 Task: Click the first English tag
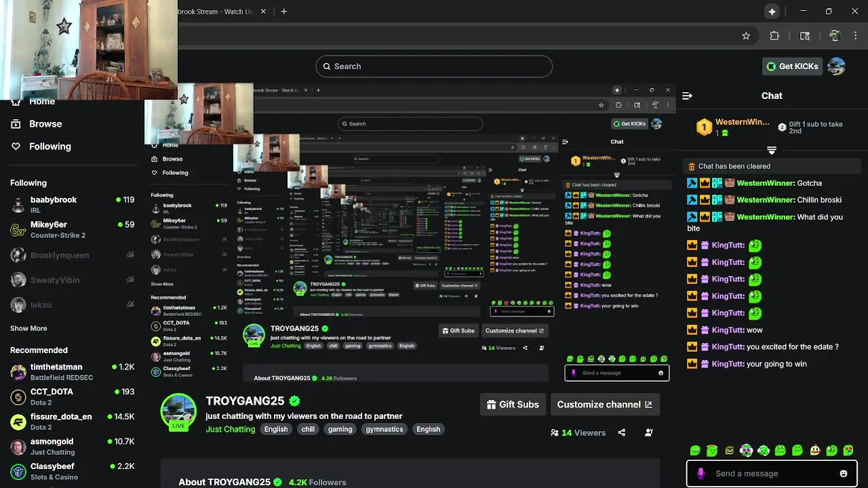point(276,429)
